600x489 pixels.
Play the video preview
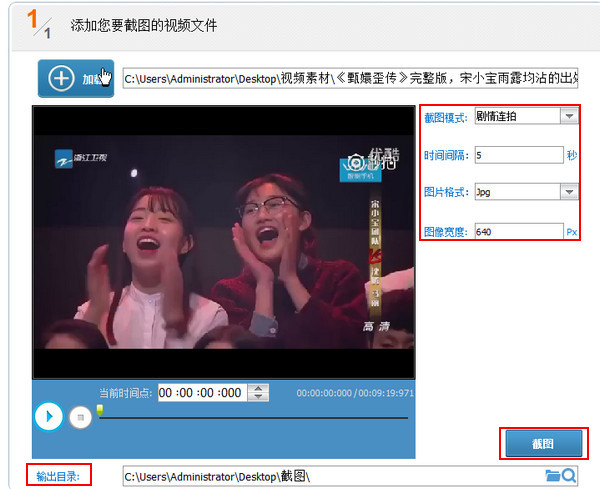49,416
